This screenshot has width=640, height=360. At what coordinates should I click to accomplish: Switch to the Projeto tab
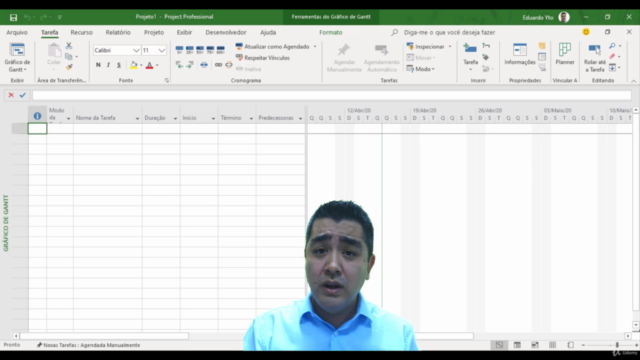pyautogui.click(x=153, y=32)
